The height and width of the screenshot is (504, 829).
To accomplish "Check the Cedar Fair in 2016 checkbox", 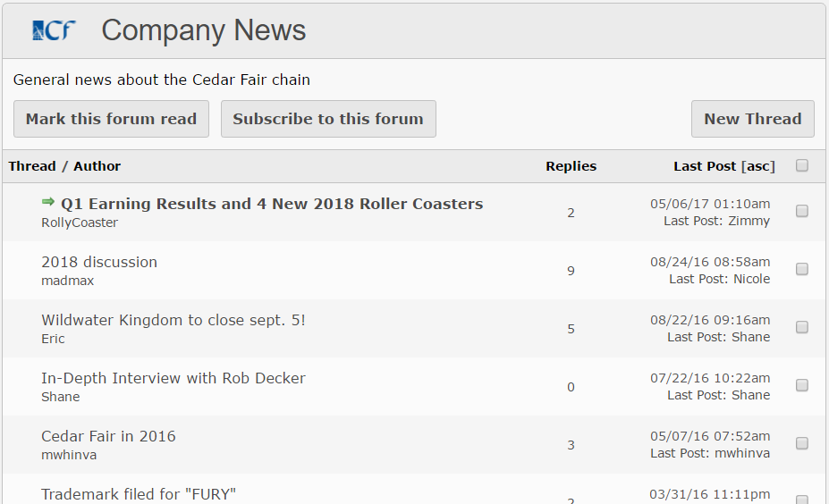I will click(802, 443).
